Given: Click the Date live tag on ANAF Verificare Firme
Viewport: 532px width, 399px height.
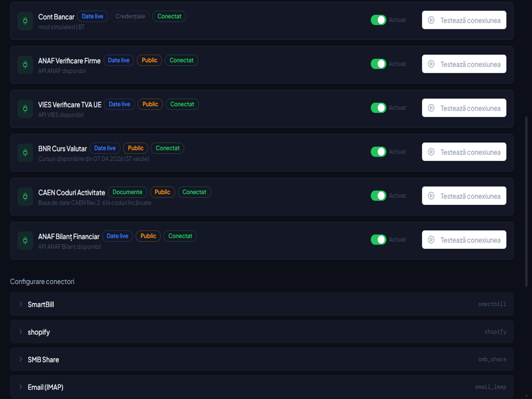Looking at the screenshot, I should point(119,60).
